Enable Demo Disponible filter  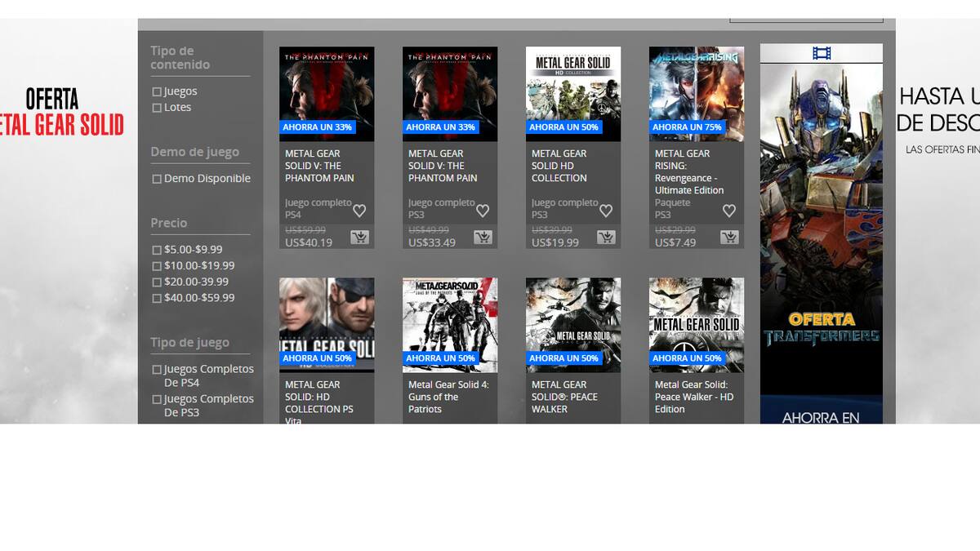[x=157, y=179]
